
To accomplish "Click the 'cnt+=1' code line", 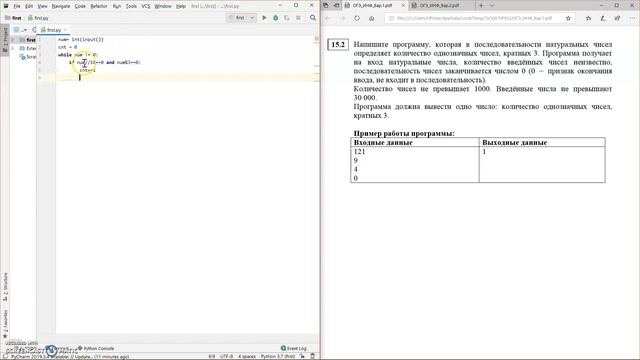I will point(87,70).
